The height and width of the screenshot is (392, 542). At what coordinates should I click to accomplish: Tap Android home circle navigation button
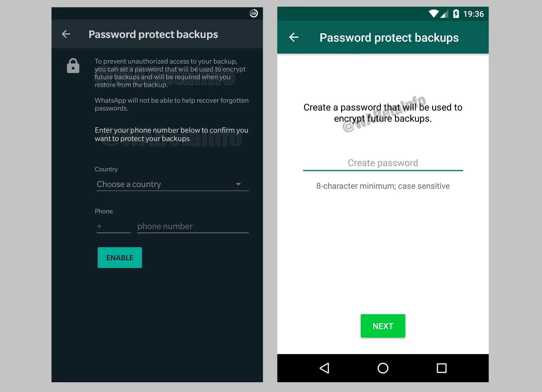pyautogui.click(x=383, y=368)
